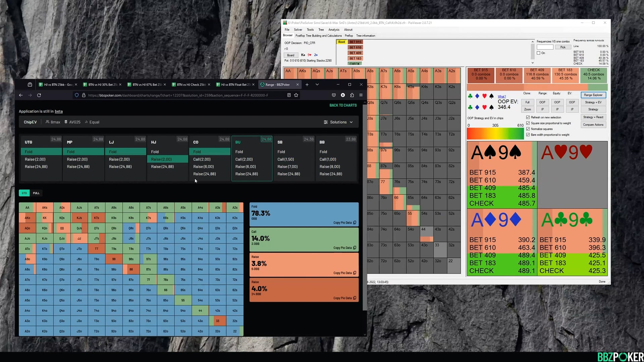Screen dimensions: 644x362
Task: Open the Firefox hamburger menu
Action: coord(361,95)
